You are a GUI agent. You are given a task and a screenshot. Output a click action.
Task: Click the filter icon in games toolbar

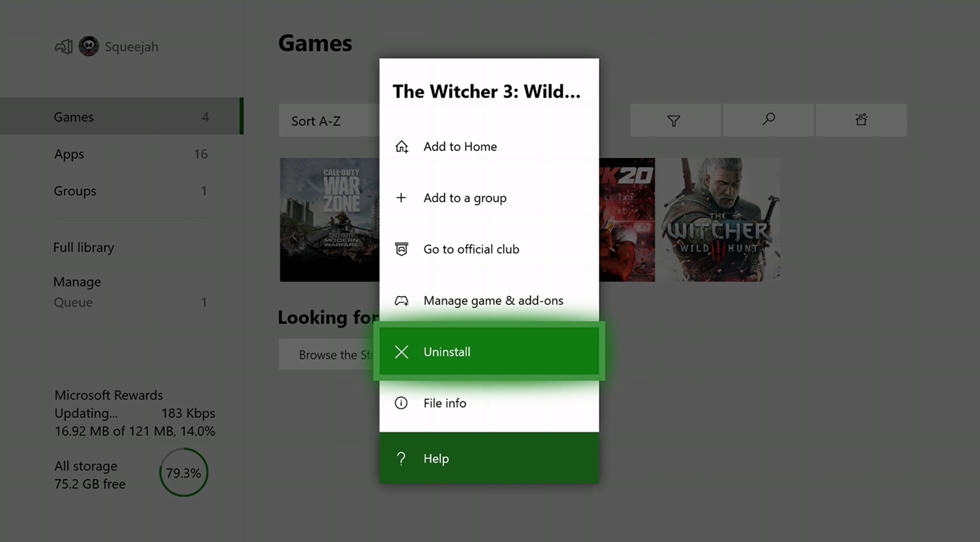point(674,121)
